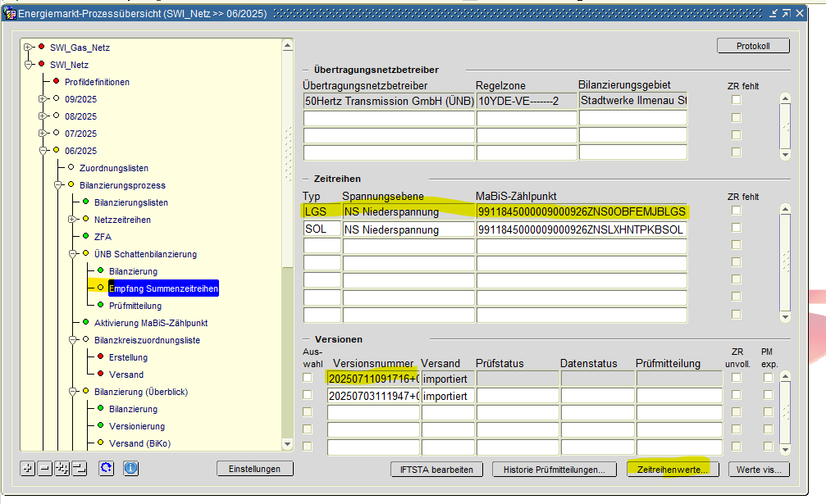The width and height of the screenshot is (826, 504).
Task: Click the green status dot beside ZFA
Action: tap(85, 237)
